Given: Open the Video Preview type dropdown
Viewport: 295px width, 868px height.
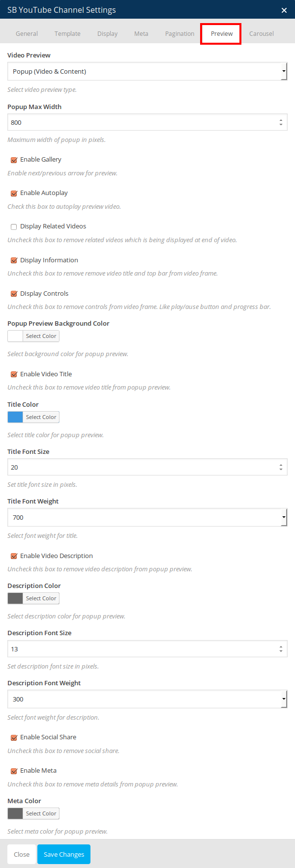Looking at the screenshot, I should 147,71.
